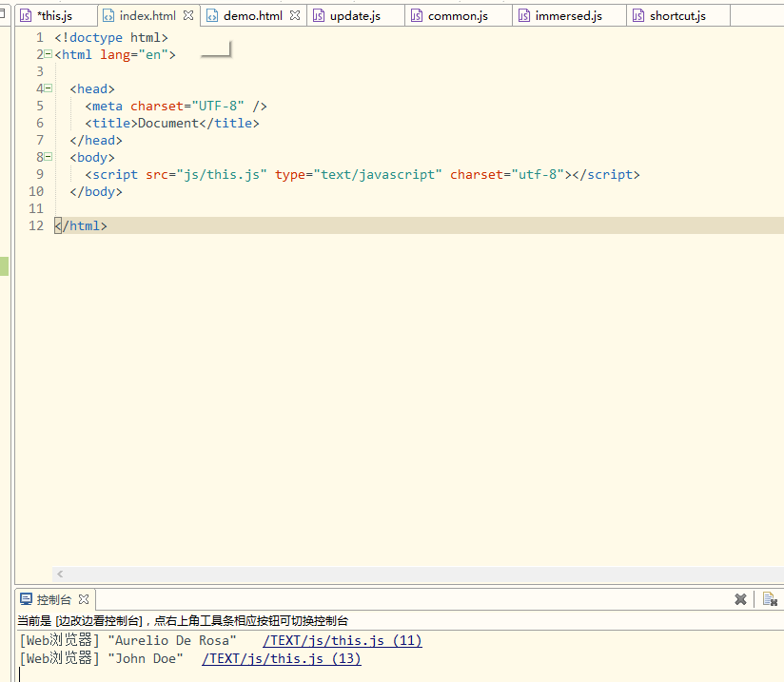Viewport: 784px width, 682px height.
Task: Click the JS file icon on immersed.js tab
Action: click(524, 16)
